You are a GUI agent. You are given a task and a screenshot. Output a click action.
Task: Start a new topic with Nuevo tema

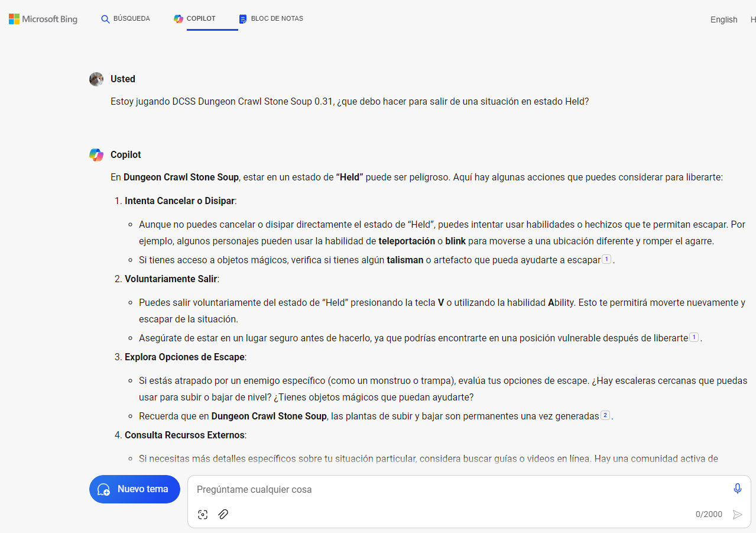click(135, 489)
